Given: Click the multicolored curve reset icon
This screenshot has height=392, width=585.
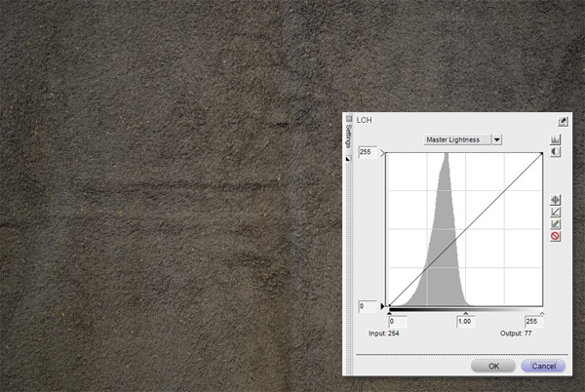Looking at the screenshot, I should (555, 223).
